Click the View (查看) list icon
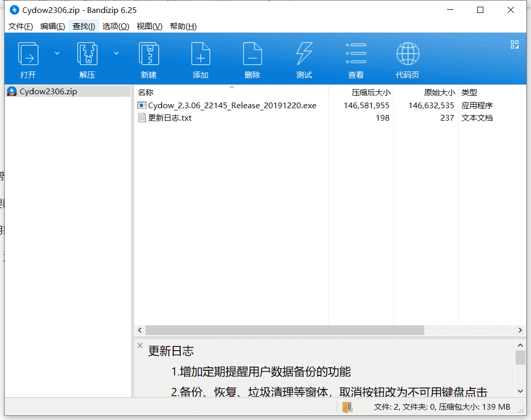The width and height of the screenshot is (531, 420). (x=356, y=53)
